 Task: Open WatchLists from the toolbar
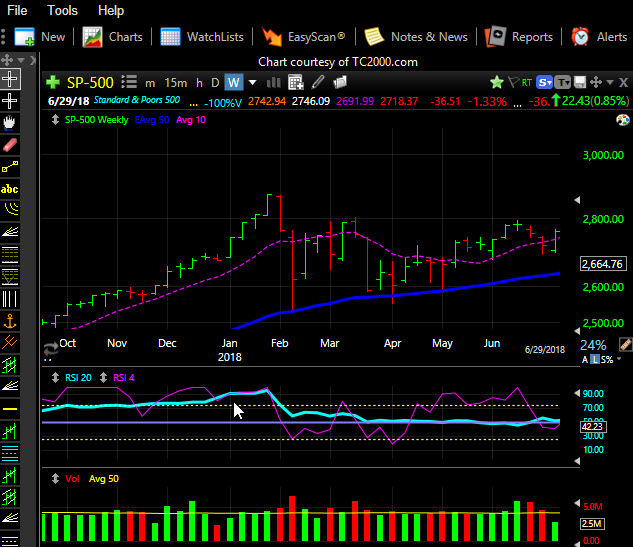tap(202, 37)
